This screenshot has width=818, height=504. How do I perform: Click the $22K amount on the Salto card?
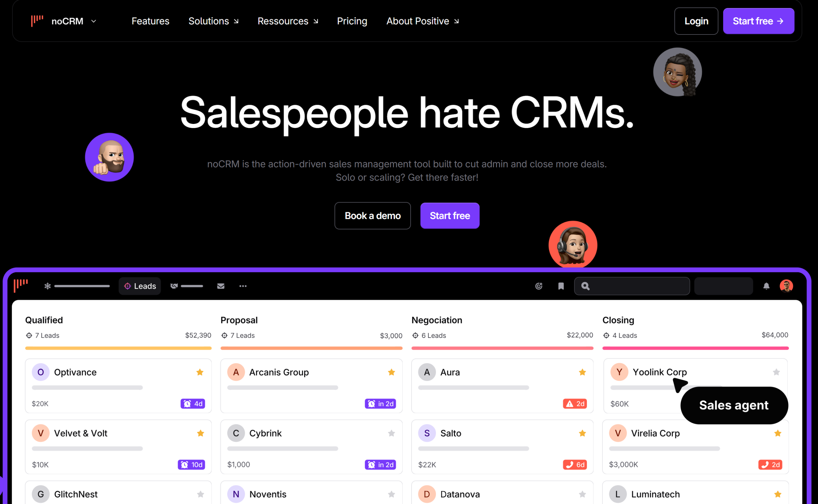[427, 465]
